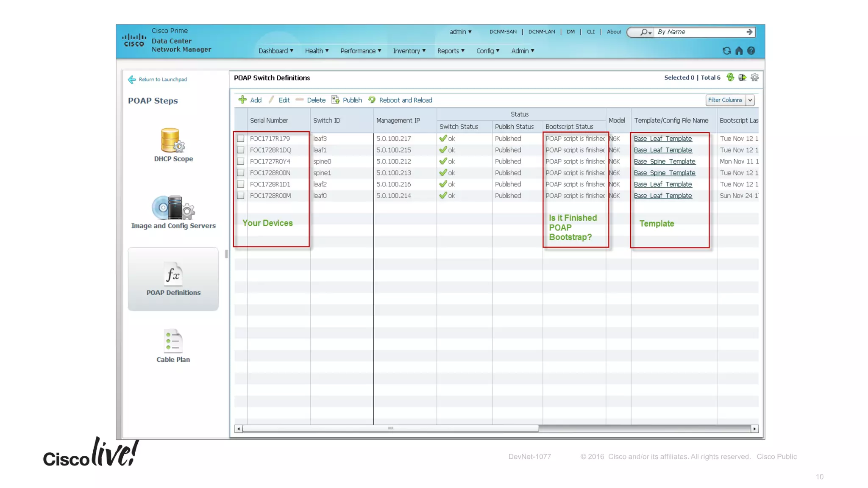Click Reboot and Reload button
This screenshot has width=868, height=488.
405,100
